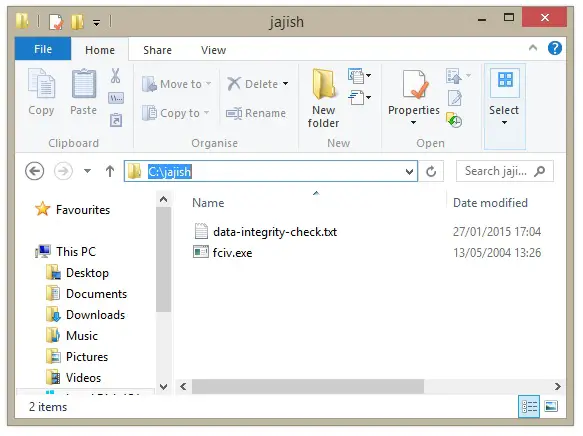Image resolution: width=583 pixels, height=436 pixels.
Task: Switch to the Home tab
Action: click(100, 50)
